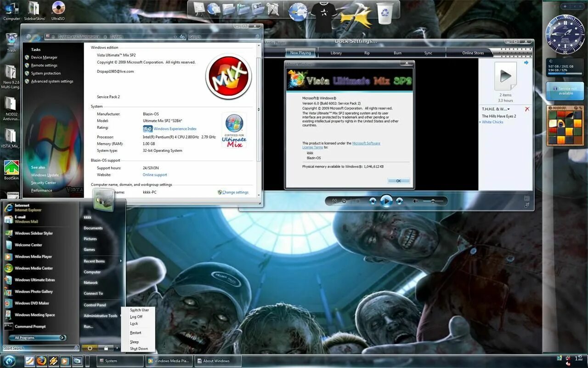Switch to About Windows taskbar button

217,361
